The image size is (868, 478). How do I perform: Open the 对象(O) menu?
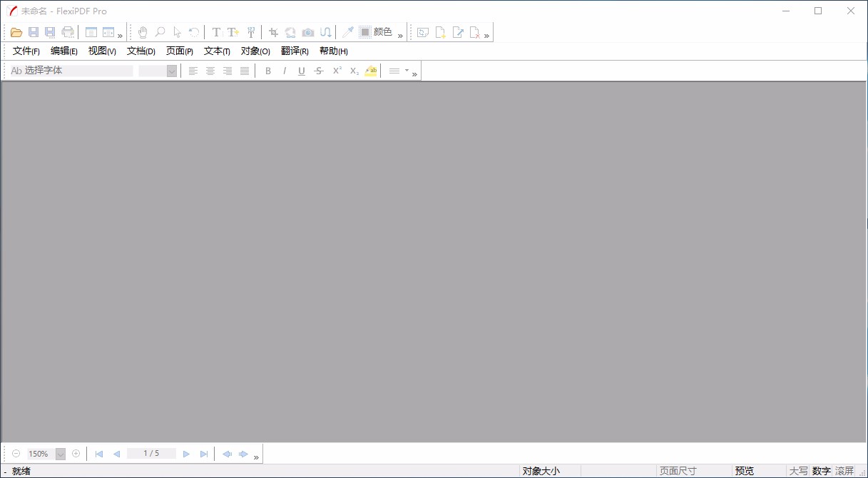click(x=255, y=51)
